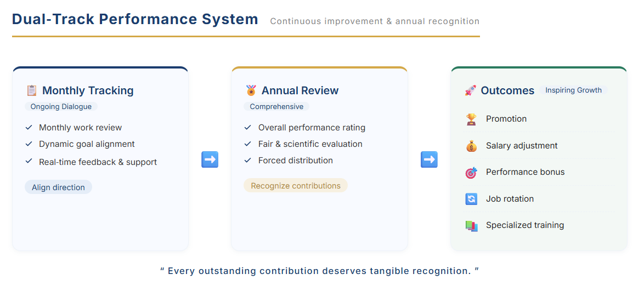Screen dimensions: 644x291
Task: Click the target icon for Performance bonus
Action: [x=471, y=173]
